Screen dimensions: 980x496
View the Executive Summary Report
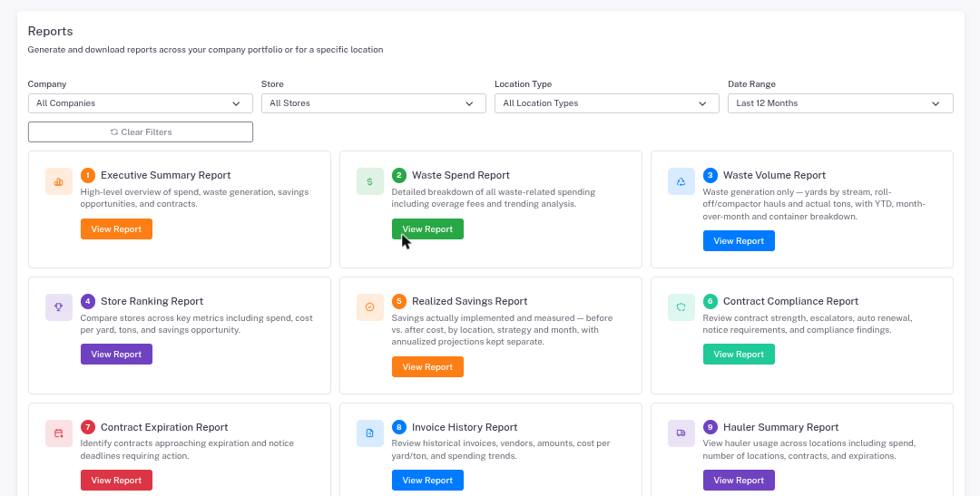pos(116,229)
